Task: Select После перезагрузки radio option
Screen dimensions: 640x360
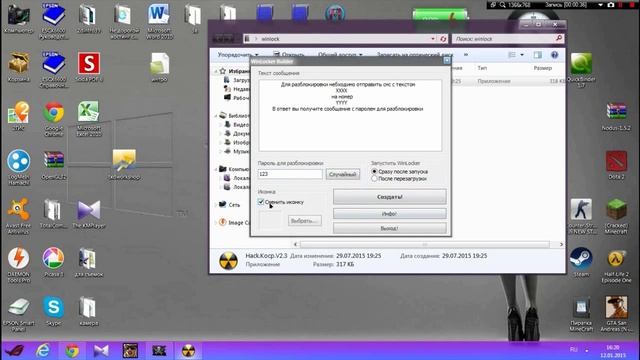Action: (x=374, y=178)
